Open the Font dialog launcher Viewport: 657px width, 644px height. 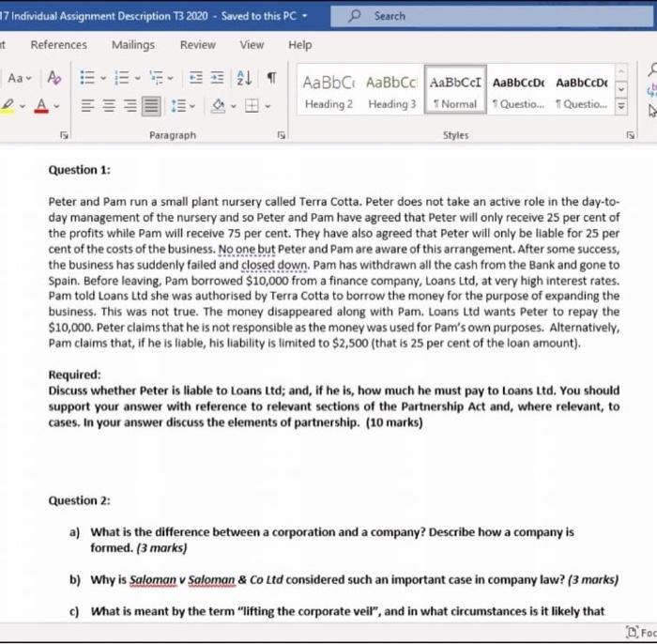64,135
